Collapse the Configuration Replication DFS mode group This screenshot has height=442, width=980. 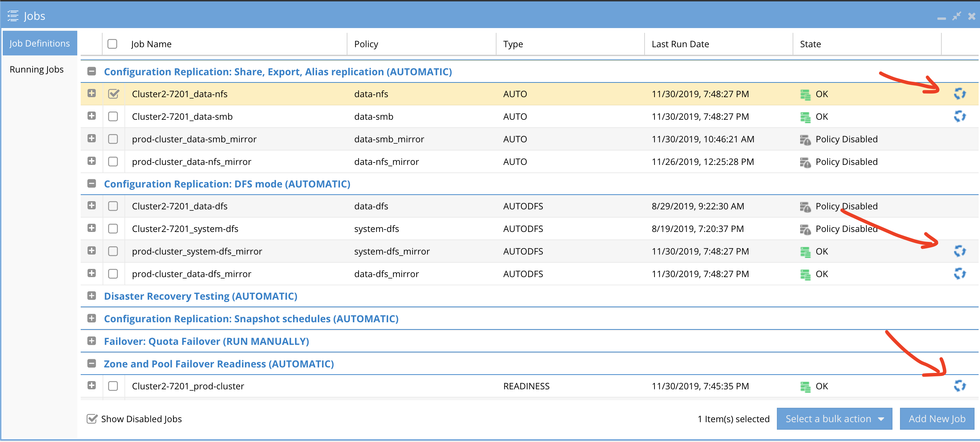point(92,184)
